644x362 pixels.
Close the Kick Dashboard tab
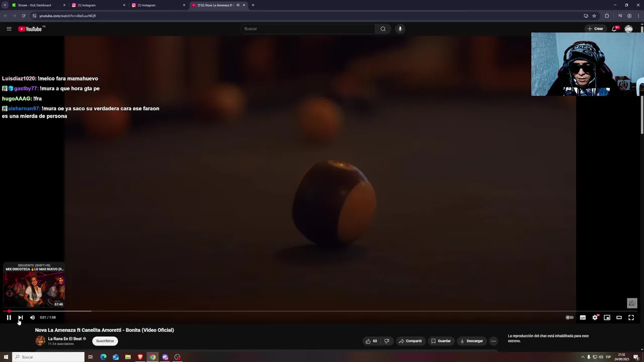tap(64, 5)
